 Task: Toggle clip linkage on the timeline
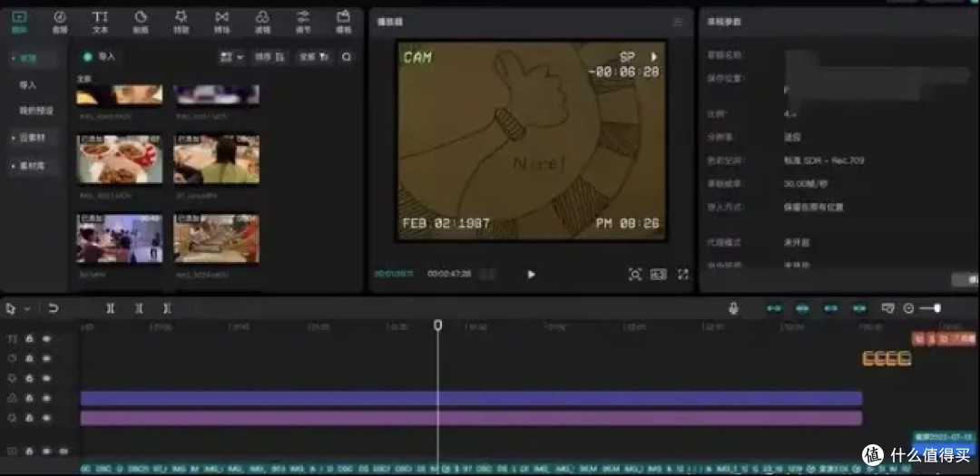pyautogui.click(x=831, y=308)
